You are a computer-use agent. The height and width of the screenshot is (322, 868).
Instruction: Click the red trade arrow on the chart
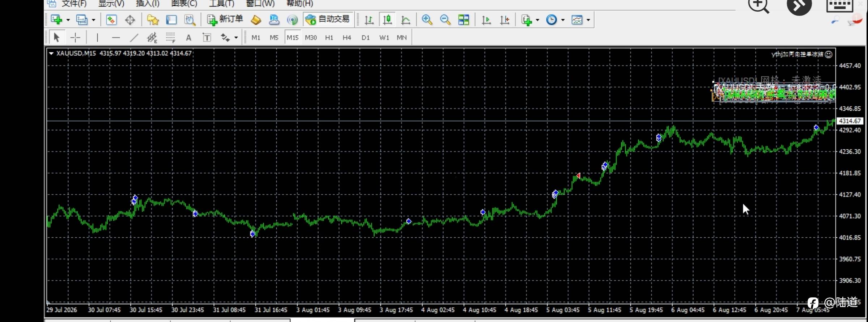pos(578,175)
